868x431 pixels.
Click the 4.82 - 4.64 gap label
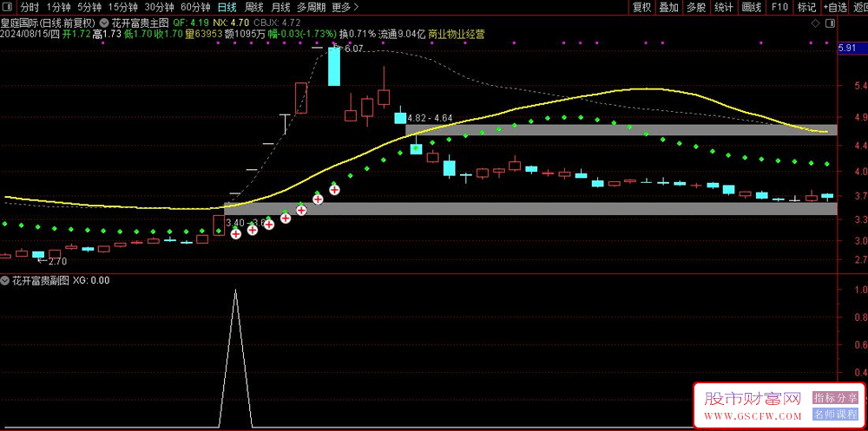click(x=430, y=118)
